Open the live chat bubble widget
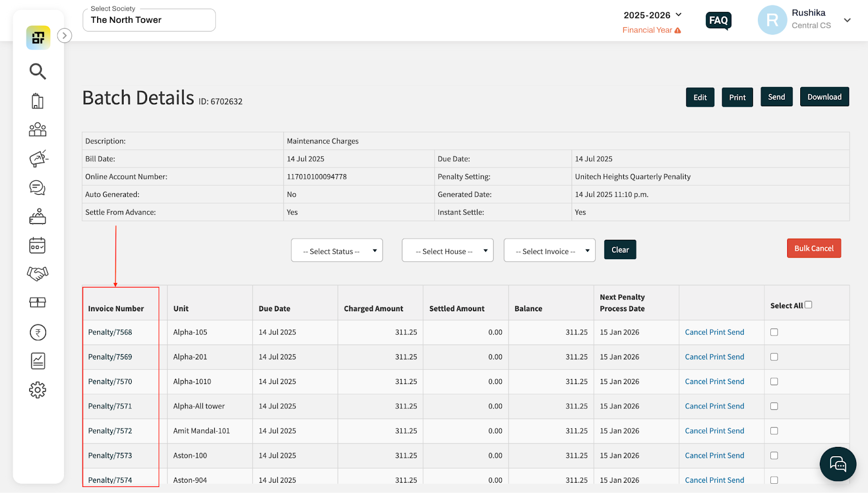The image size is (868, 493). pos(838,464)
